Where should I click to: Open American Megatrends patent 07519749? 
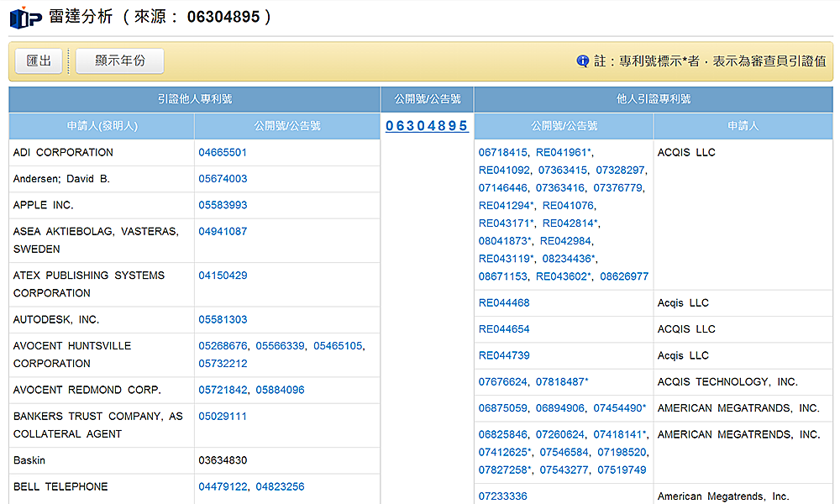click(x=622, y=470)
